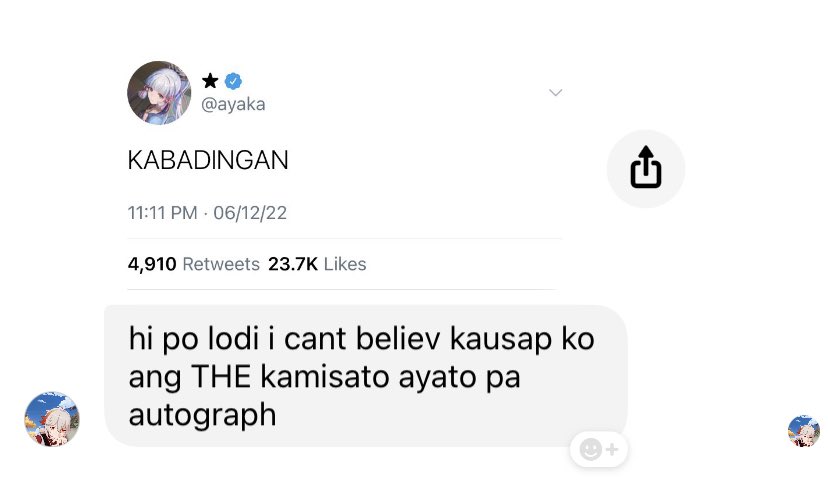Open the @ayaka profile picture
The image size is (828, 484).
[x=159, y=93]
